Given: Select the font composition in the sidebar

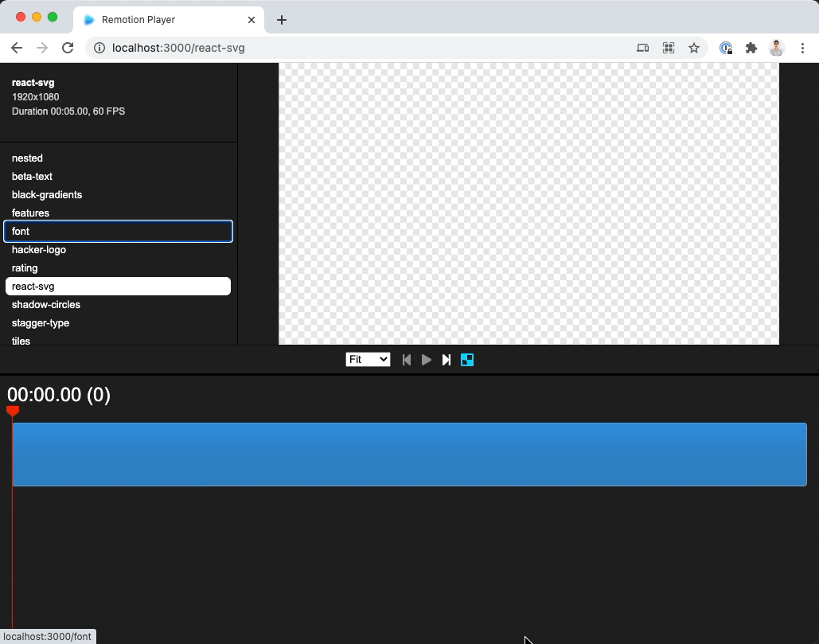Looking at the screenshot, I should tap(118, 231).
